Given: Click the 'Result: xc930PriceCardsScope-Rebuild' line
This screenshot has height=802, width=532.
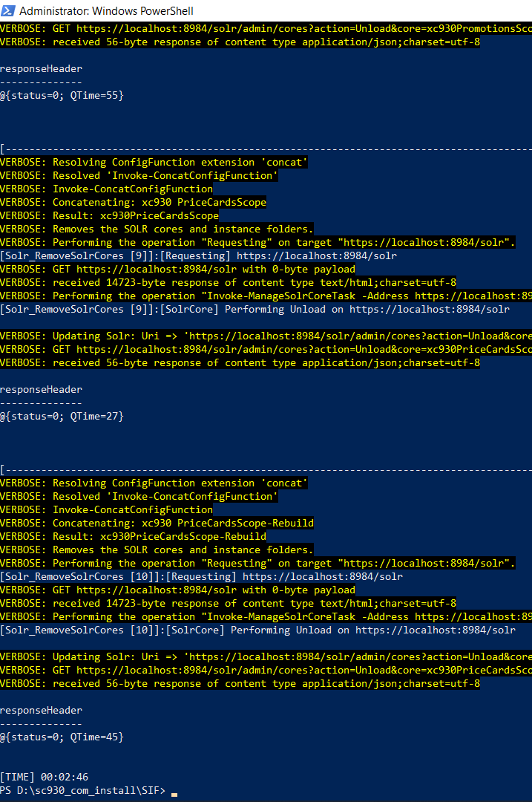Looking at the screenshot, I should (133, 537).
